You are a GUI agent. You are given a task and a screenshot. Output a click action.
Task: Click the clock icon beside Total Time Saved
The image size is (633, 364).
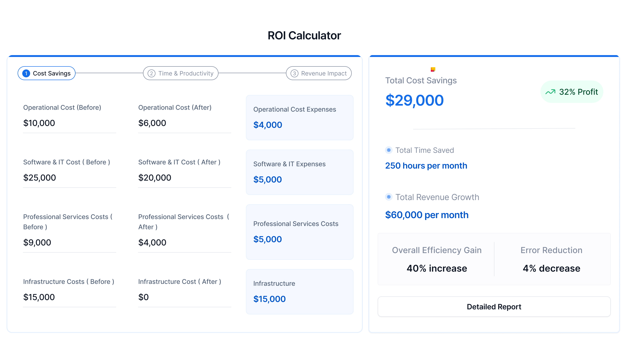389,150
